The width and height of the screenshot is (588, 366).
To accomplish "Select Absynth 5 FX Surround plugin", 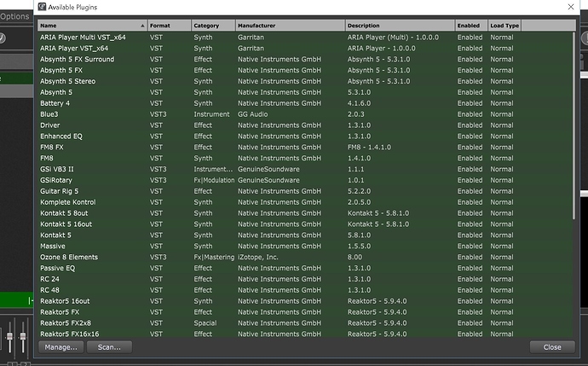I will tap(305, 60).
